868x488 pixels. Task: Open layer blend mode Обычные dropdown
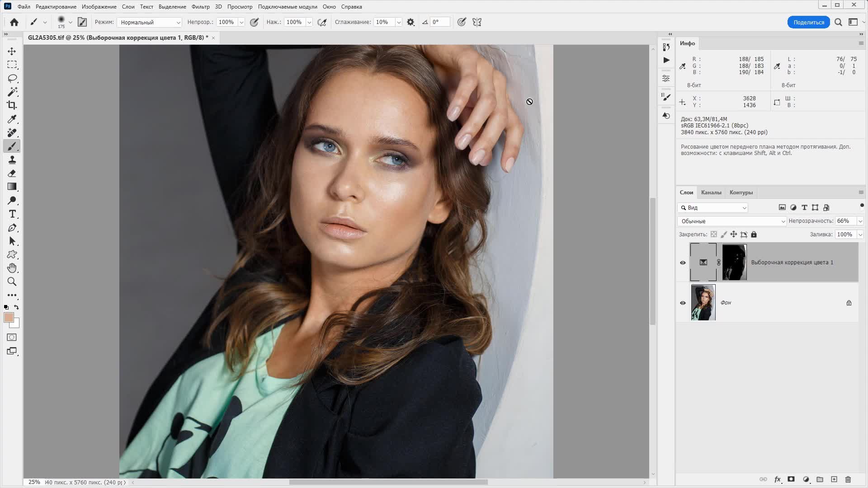[732, 221]
